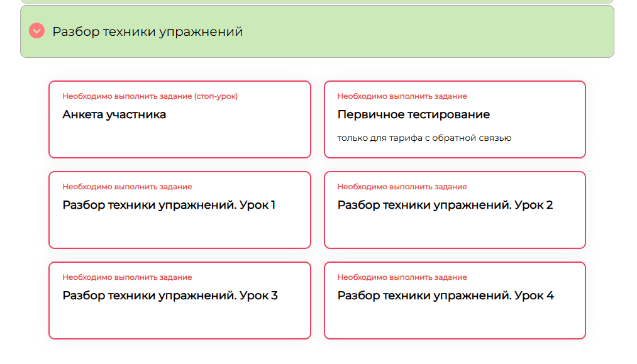Click the status label above Урок 2
The image size is (637, 364).
click(x=402, y=187)
